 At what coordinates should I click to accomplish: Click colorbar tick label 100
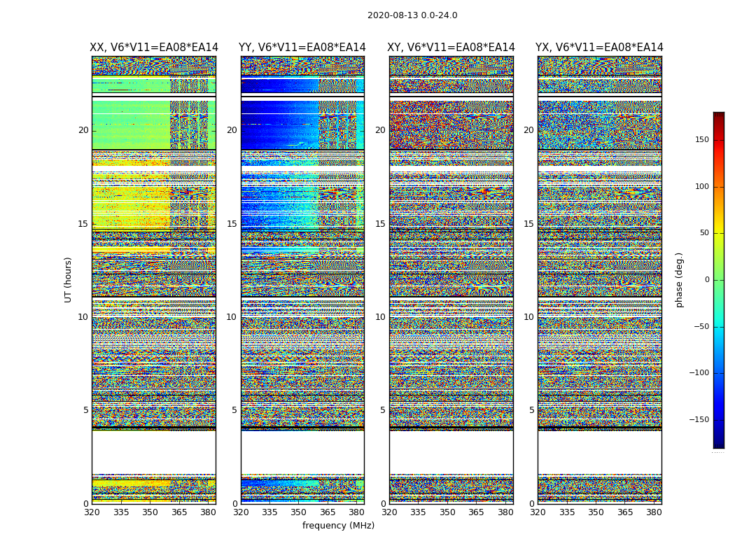click(x=701, y=186)
